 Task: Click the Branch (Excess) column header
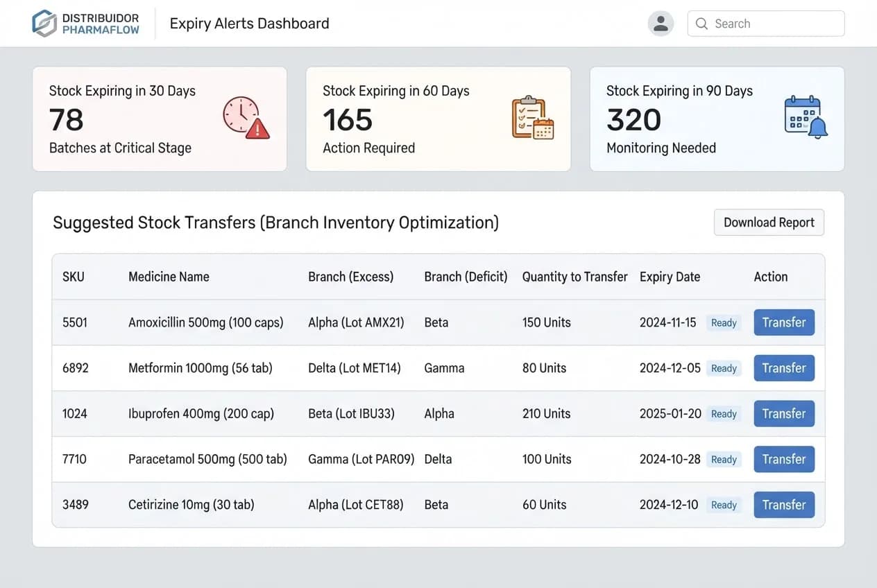click(350, 277)
